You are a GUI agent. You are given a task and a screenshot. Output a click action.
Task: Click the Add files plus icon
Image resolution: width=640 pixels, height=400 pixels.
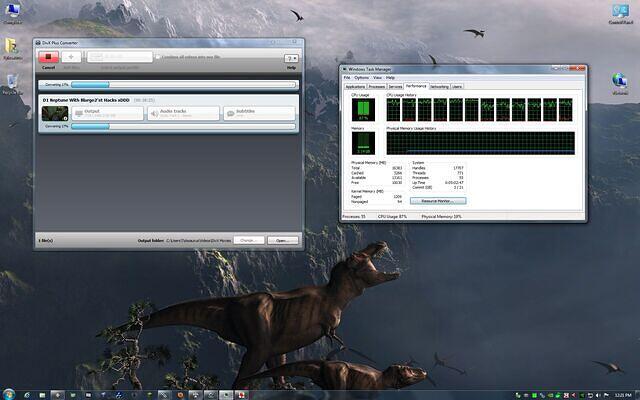pos(72,58)
